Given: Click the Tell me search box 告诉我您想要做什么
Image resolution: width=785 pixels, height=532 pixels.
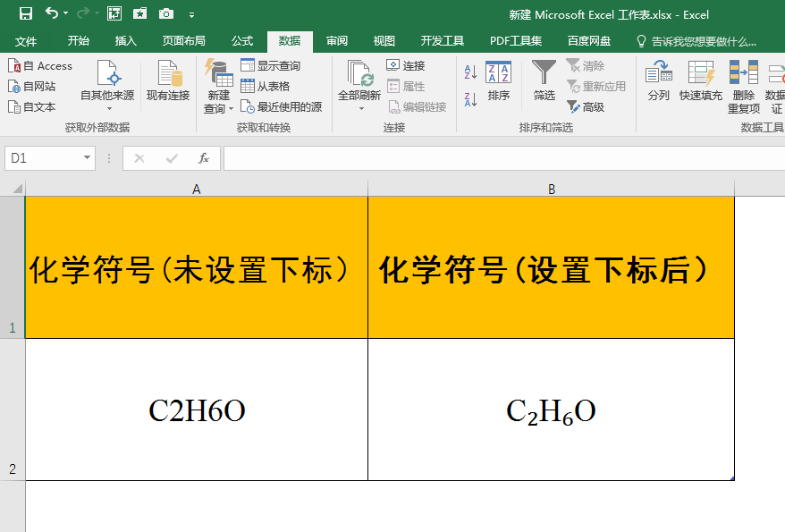Looking at the screenshot, I should pos(696,41).
